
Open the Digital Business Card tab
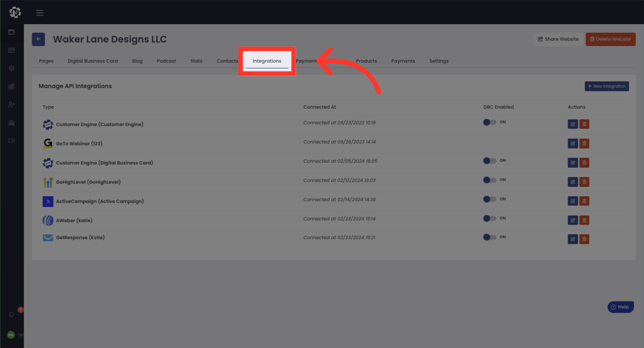(x=93, y=61)
